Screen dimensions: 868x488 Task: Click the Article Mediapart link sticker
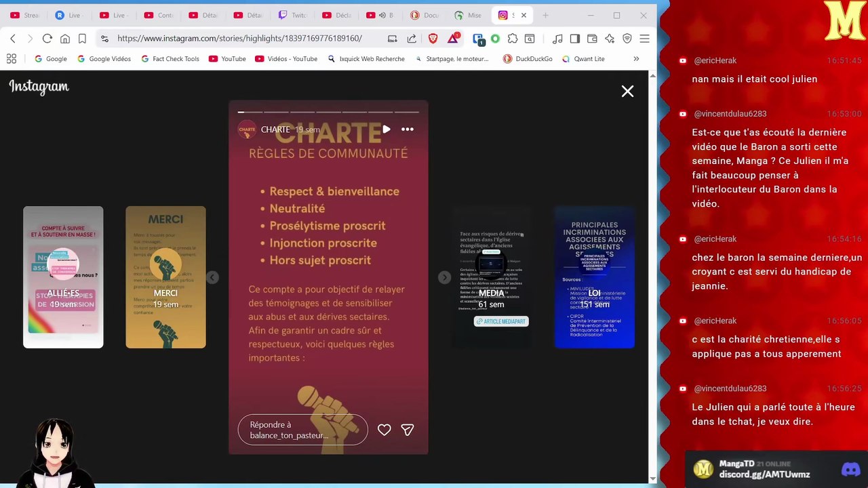[501, 321]
